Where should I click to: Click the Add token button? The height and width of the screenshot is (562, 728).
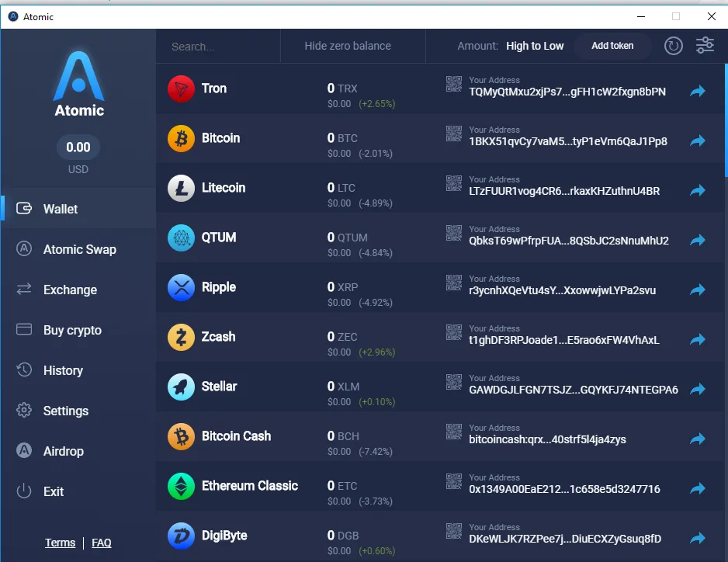tap(612, 46)
